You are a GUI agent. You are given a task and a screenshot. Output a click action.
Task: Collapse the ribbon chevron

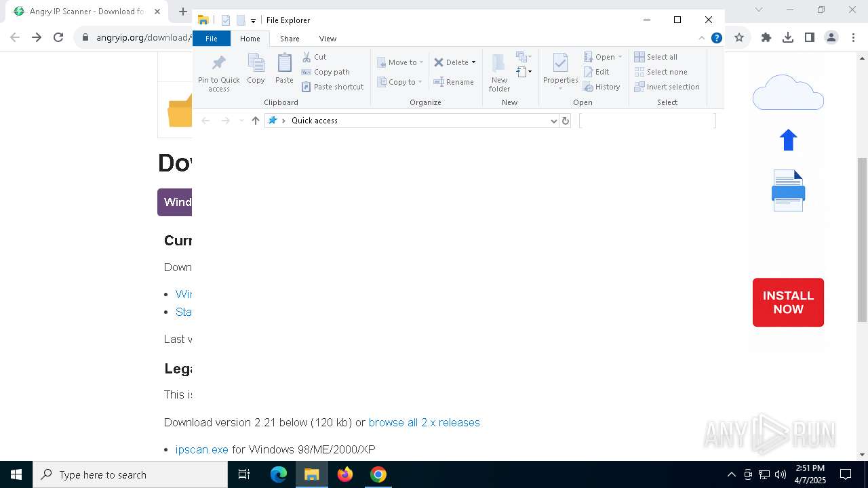701,38
